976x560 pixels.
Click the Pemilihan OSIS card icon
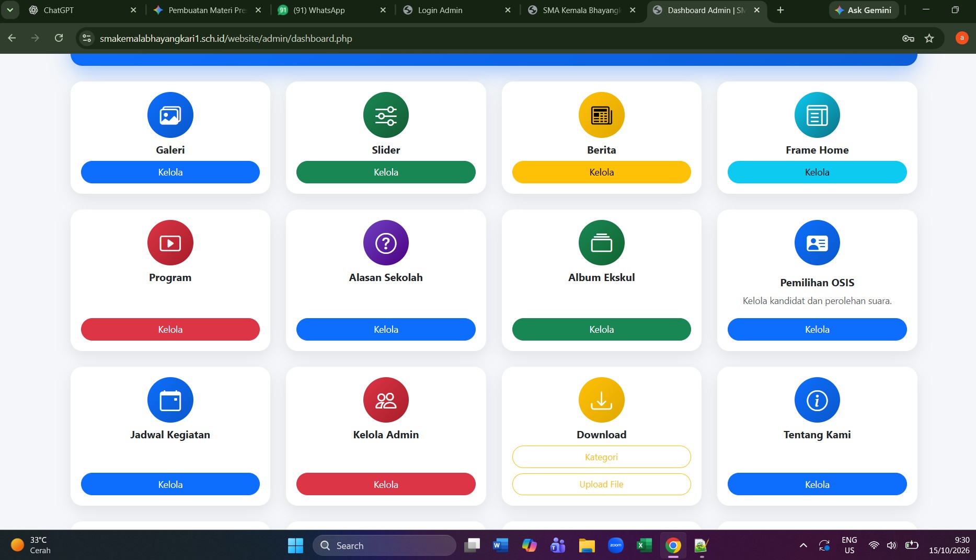[x=817, y=243]
